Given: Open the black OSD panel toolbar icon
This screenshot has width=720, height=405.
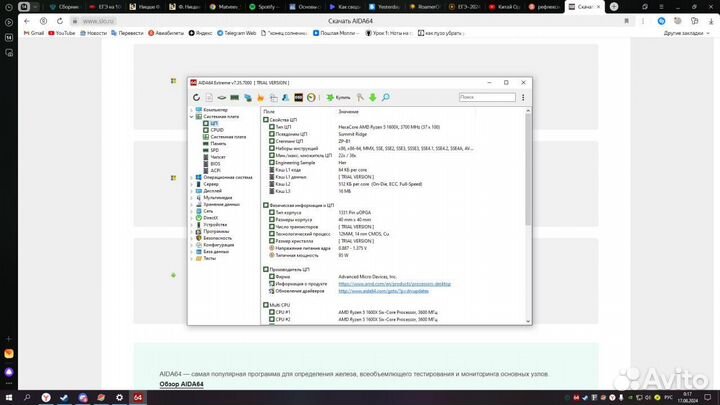Looking at the screenshot, I should [298, 97].
